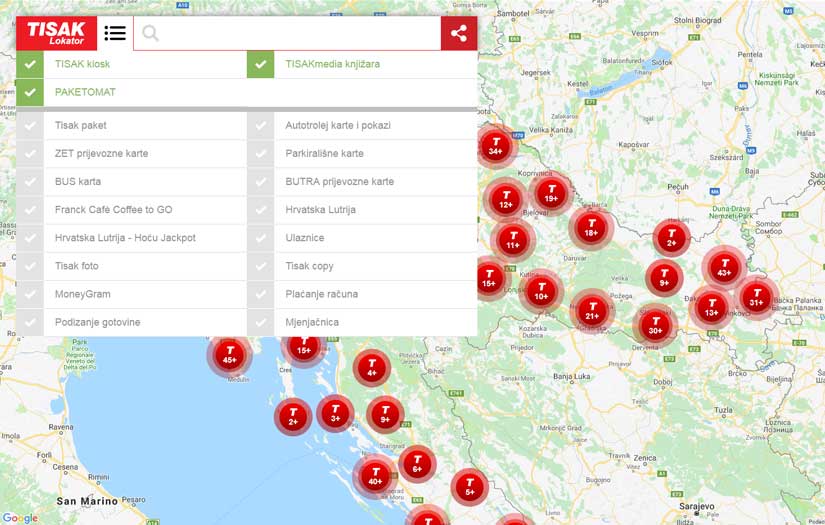
Task: Open the 4+ cluster marker
Action: [x=372, y=368]
